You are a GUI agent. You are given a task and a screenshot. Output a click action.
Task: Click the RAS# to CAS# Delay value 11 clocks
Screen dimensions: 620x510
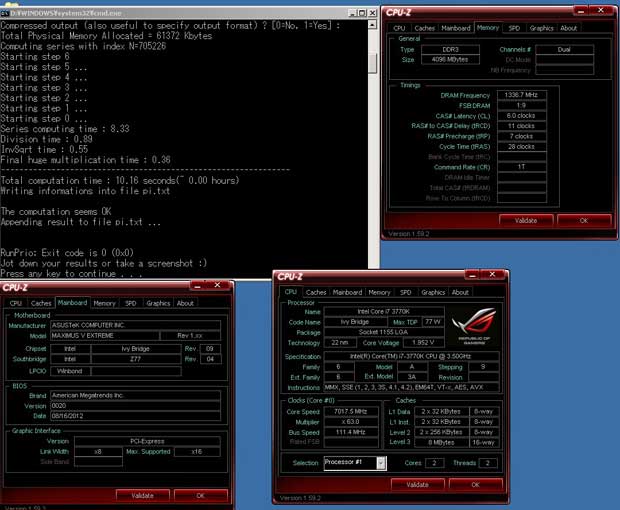522,126
